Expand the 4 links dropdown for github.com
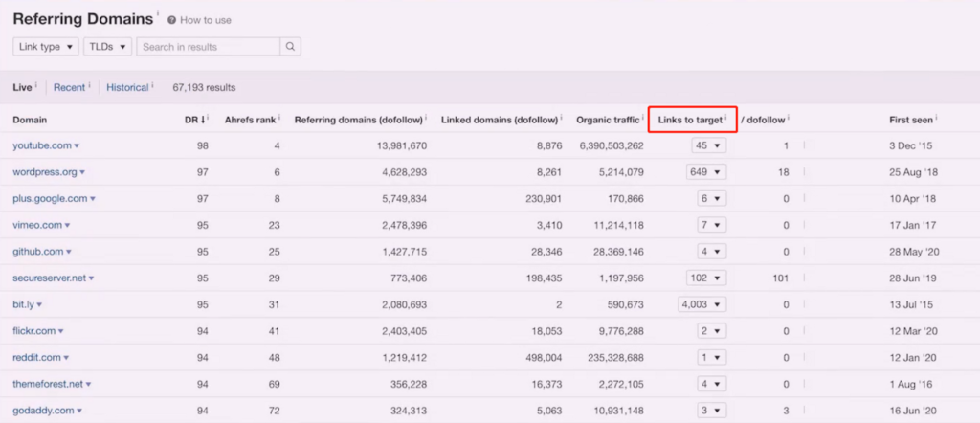The image size is (980, 423). 712,252
